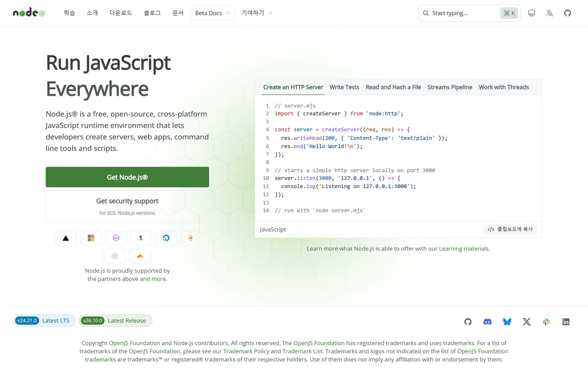Focus the Start typing search field
This screenshot has height=368, width=588.
469,13
